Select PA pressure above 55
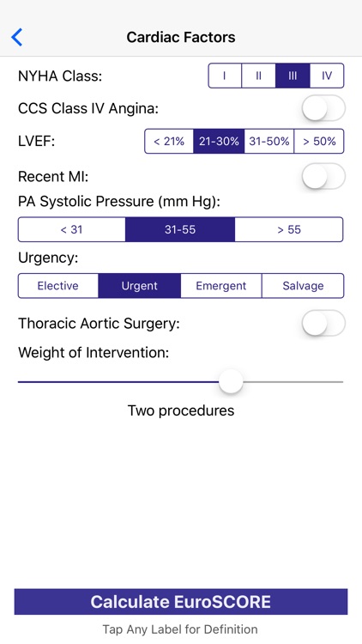Viewport: 362px width, 644px height. (x=289, y=229)
